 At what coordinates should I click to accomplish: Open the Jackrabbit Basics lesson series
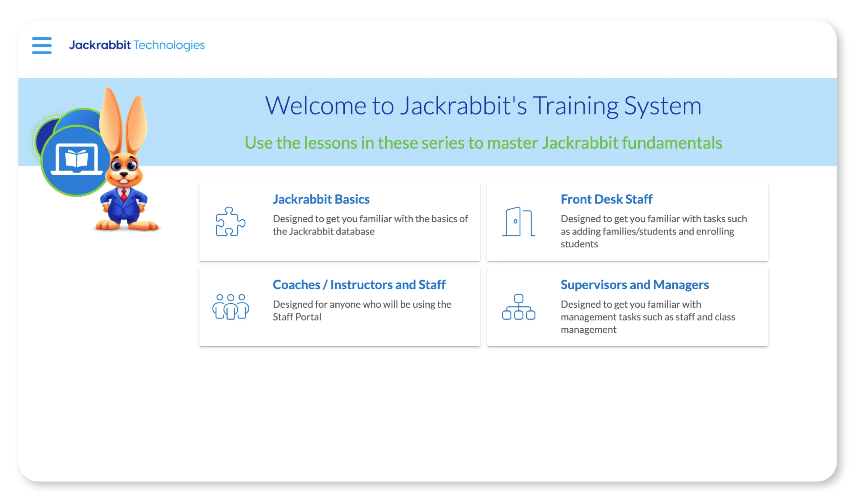(321, 199)
